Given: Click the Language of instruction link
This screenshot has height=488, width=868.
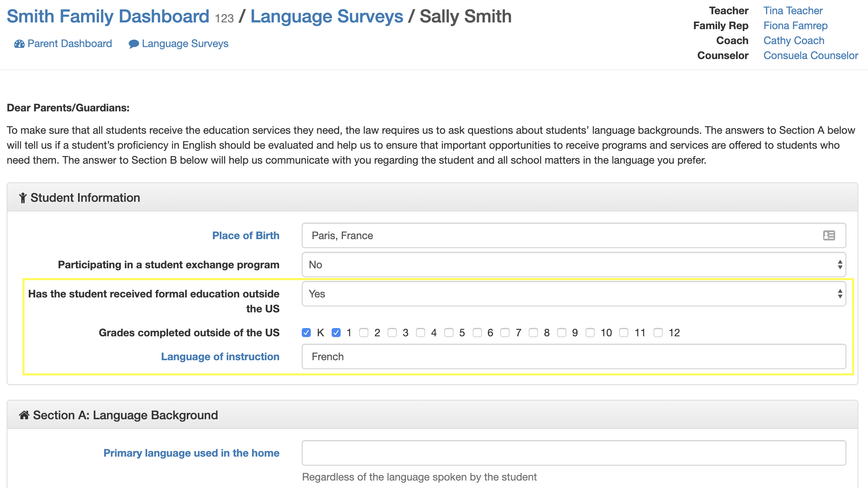Looking at the screenshot, I should [x=220, y=357].
